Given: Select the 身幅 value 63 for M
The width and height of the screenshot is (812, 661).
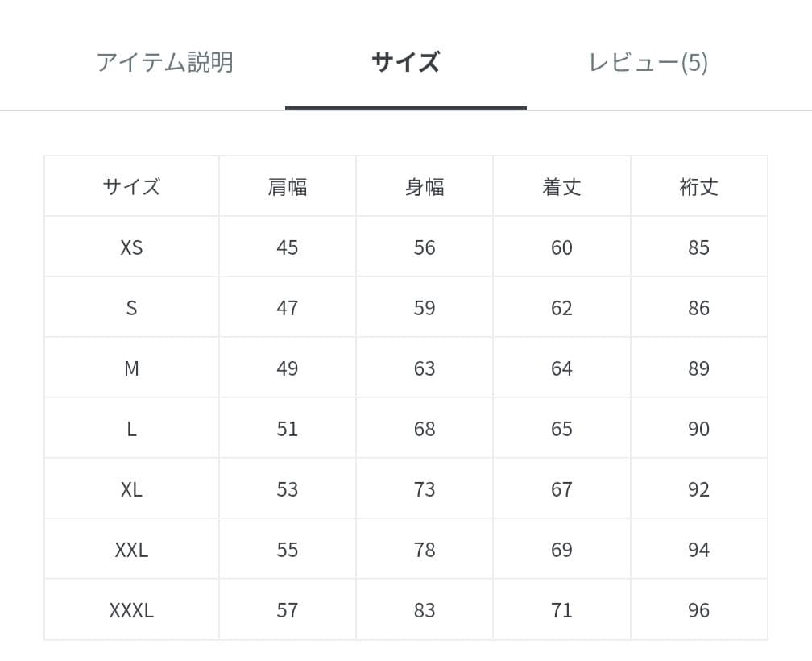Looking at the screenshot, I should click(x=424, y=368).
